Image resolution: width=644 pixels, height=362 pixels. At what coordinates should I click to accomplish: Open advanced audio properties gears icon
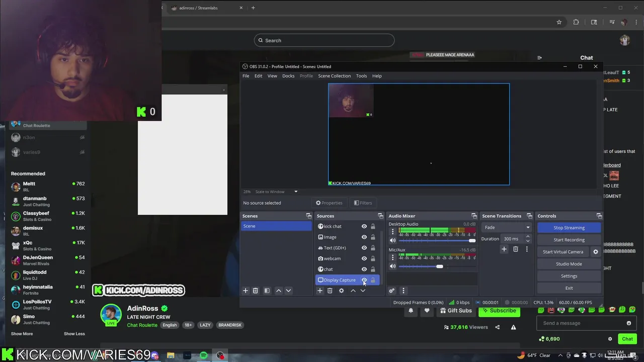pyautogui.click(x=392, y=291)
